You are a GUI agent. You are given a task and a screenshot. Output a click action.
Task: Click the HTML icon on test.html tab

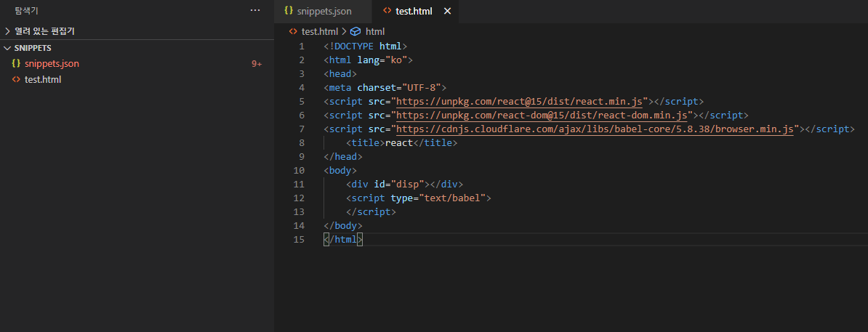387,11
